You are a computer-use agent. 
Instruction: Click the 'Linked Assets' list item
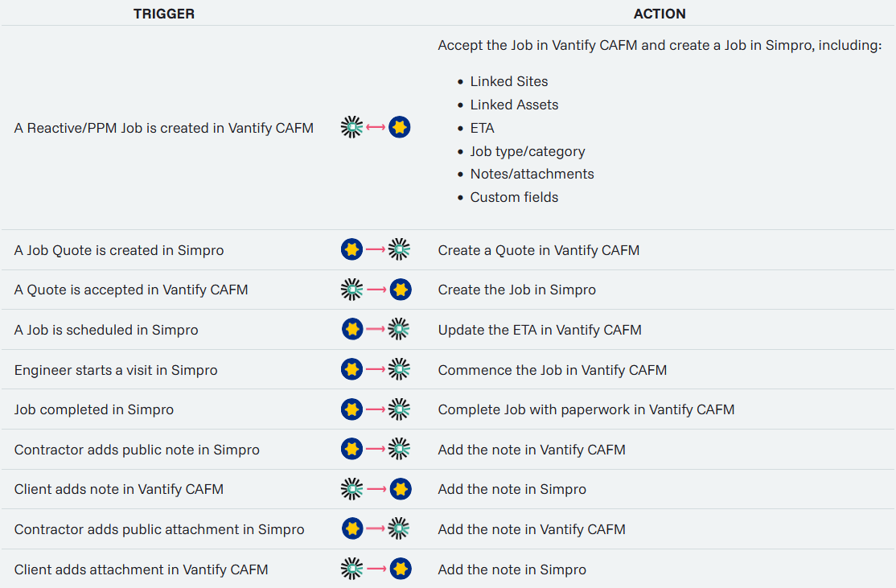[x=514, y=105]
